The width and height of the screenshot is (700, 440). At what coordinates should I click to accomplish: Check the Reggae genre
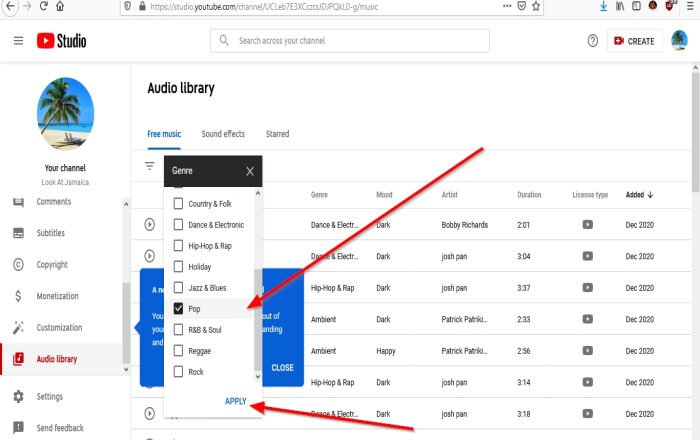[x=178, y=350]
